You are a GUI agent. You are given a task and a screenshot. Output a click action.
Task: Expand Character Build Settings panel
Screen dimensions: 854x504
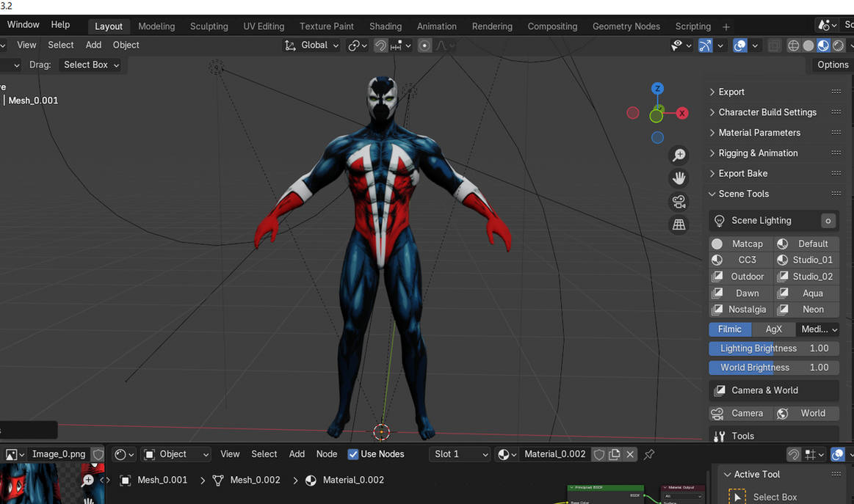(767, 112)
